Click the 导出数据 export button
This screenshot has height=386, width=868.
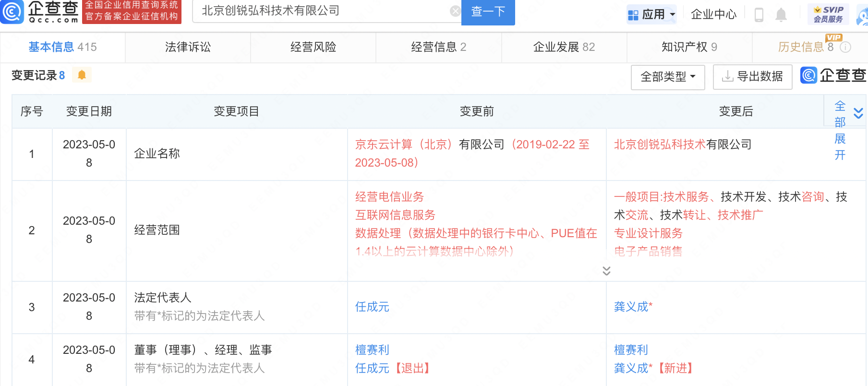tap(752, 77)
